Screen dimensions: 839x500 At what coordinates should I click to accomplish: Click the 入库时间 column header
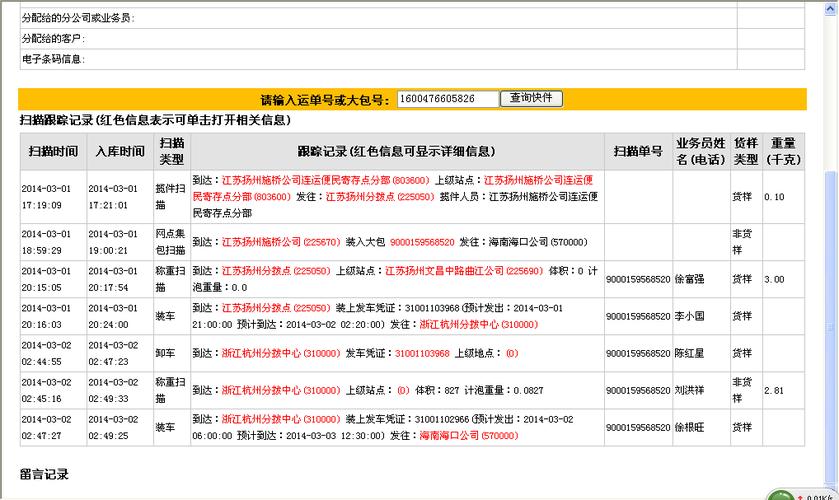tap(119, 151)
